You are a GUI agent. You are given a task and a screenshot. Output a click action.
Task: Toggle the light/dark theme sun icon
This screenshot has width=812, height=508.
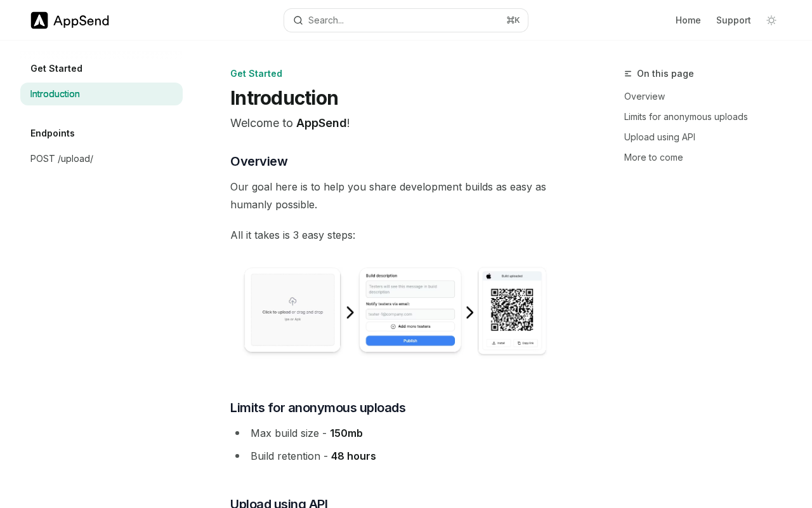tap(771, 20)
